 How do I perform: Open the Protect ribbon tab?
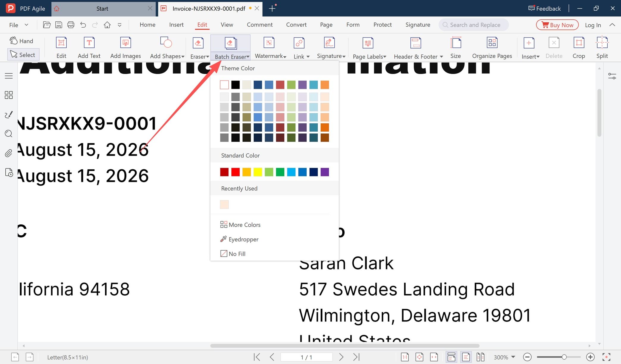point(382,25)
